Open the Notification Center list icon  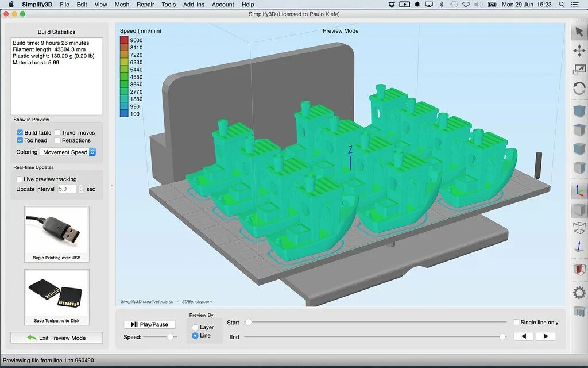click(574, 5)
